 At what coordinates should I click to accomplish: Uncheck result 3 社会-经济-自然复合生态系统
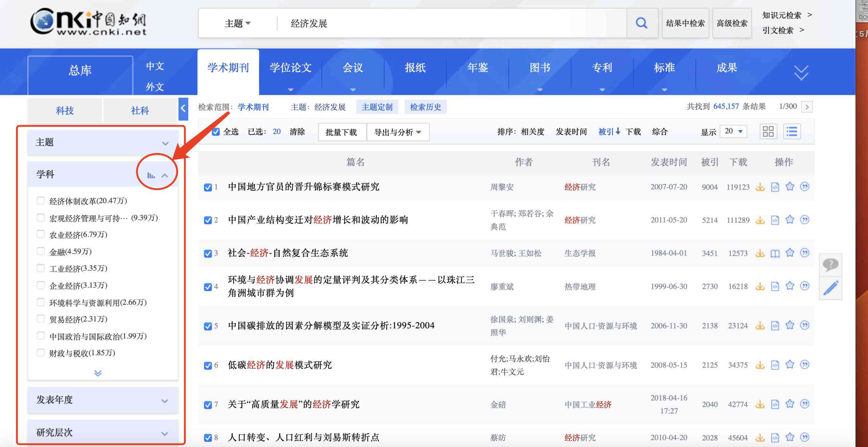pyautogui.click(x=208, y=253)
